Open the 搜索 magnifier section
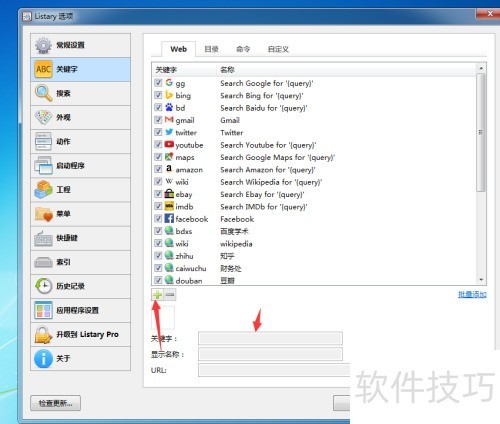Image resolution: width=500 pixels, height=424 pixels. tap(80, 93)
